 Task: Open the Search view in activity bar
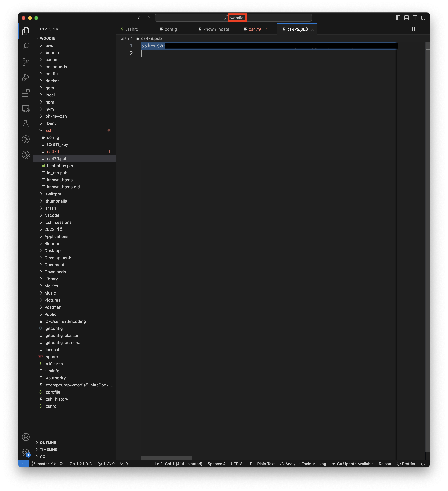point(26,46)
